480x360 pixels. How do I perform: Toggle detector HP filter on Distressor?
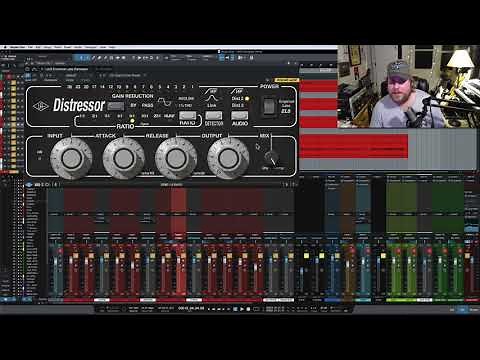tap(212, 91)
